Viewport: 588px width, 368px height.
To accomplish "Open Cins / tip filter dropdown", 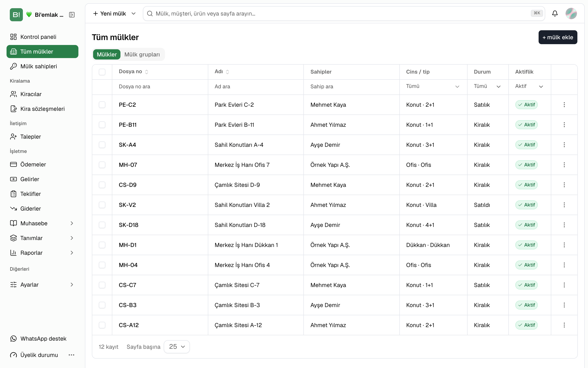I will tap(433, 86).
